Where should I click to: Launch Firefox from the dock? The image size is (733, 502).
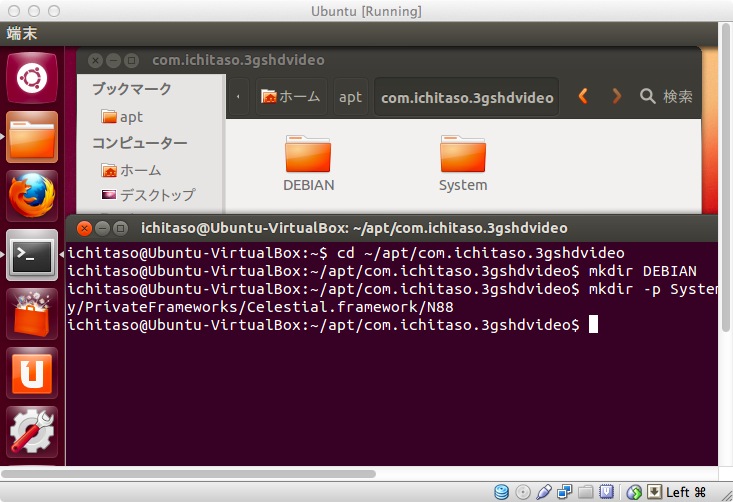[x=32, y=196]
